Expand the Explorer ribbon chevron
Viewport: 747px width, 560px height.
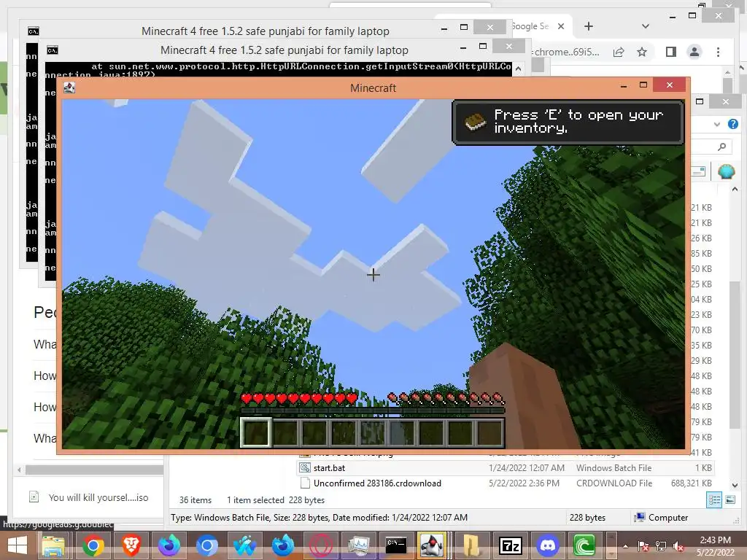(x=716, y=124)
